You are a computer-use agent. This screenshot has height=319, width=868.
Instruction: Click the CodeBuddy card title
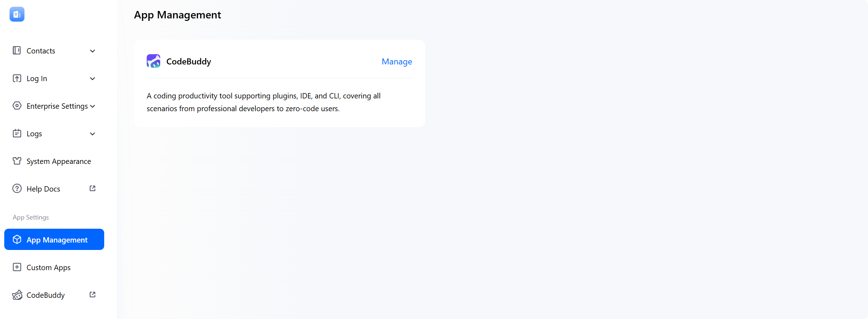click(x=189, y=62)
